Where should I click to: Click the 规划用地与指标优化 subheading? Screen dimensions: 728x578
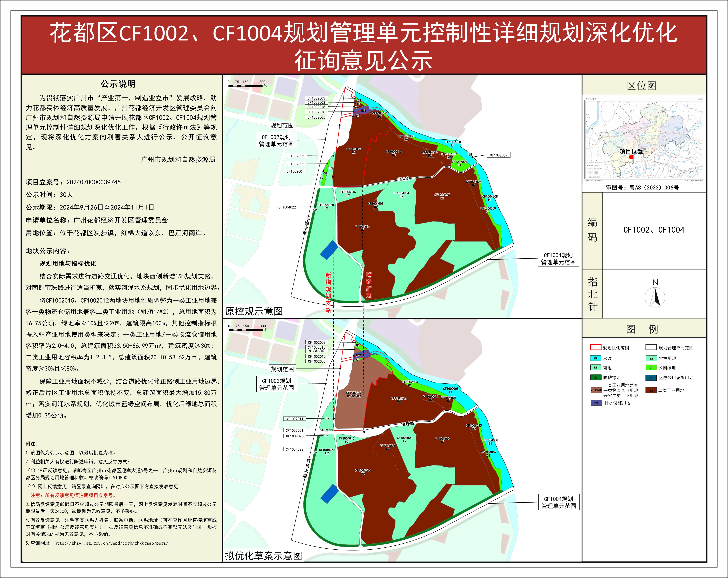click(x=68, y=263)
